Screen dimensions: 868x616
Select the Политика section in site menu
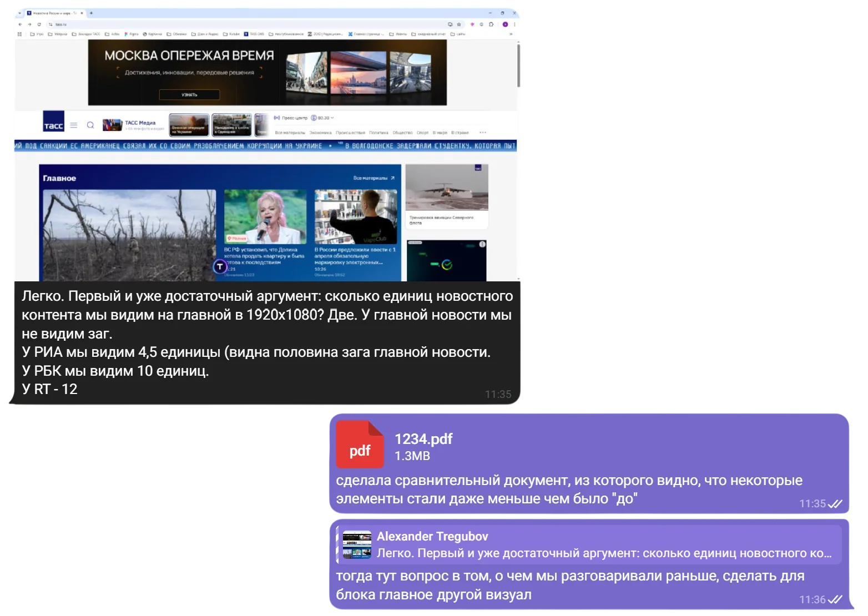[x=379, y=133]
